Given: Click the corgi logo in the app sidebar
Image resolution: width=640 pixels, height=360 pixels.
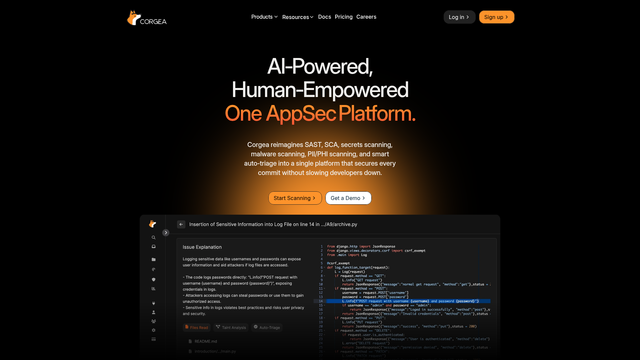Looking at the screenshot, I should click(153, 224).
